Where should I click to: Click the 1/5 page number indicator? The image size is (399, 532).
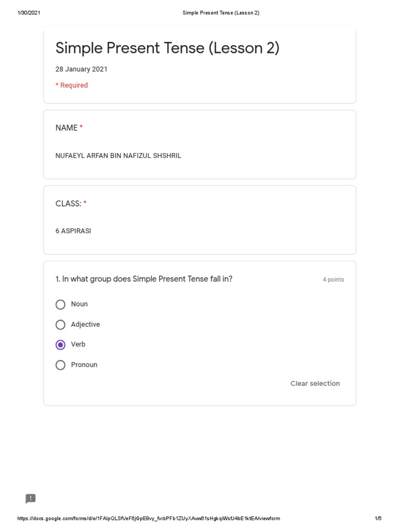(x=378, y=518)
